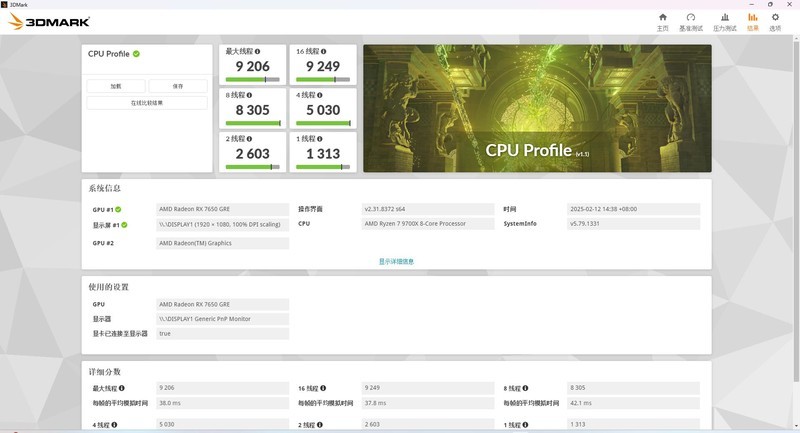Open the Home tab icon
This screenshot has width=800, height=433.
coord(662,17)
